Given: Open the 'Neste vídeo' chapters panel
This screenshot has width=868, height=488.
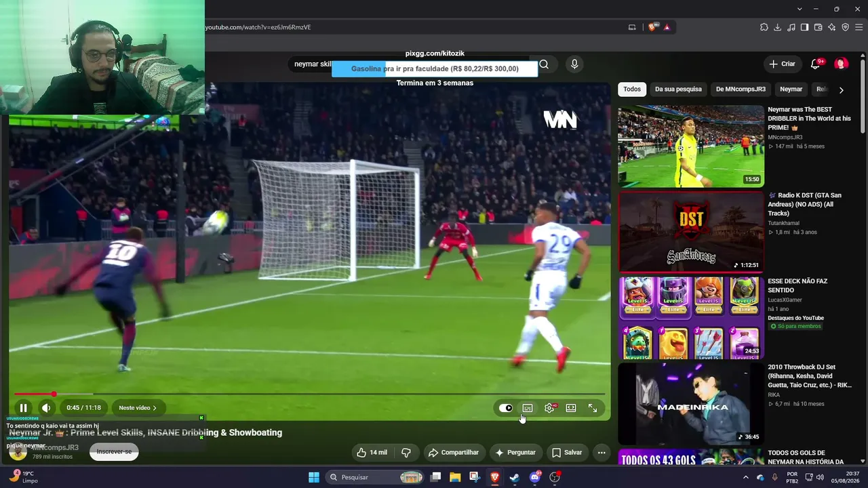Looking at the screenshot, I should pos(138,408).
